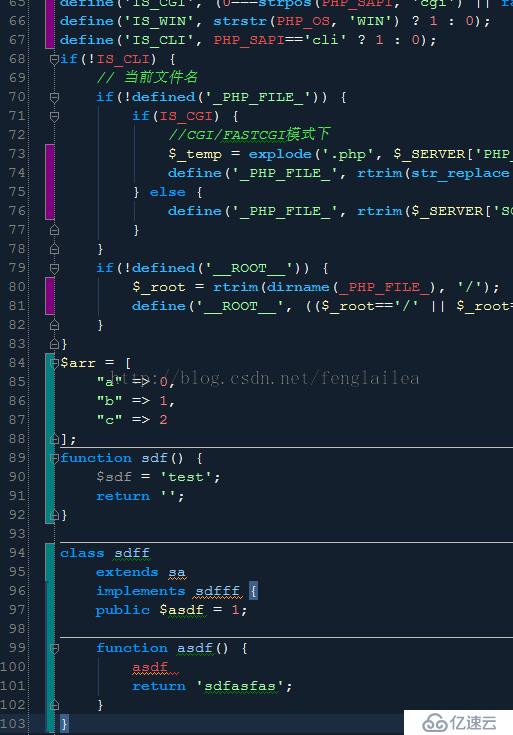Collapse function sdf() block on line 89
The width and height of the screenshot is (513, 735).
(54, 458)
